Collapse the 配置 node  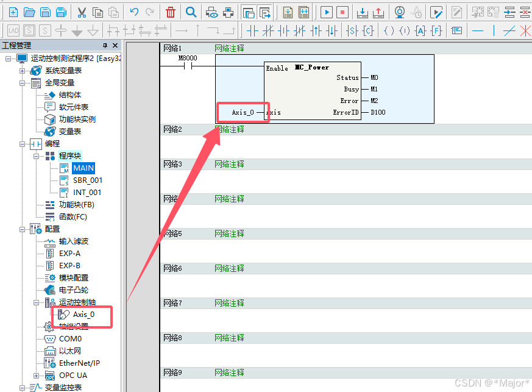point(22,229)
